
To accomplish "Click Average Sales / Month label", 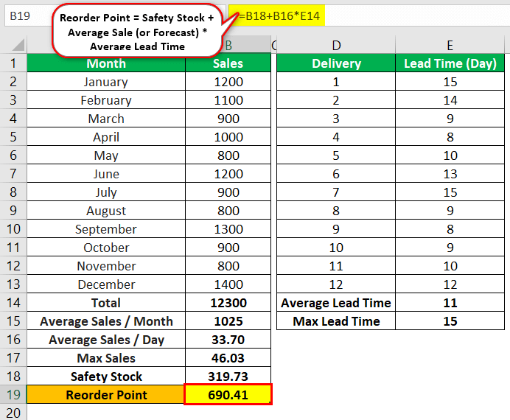I will [x=106, y=321].
